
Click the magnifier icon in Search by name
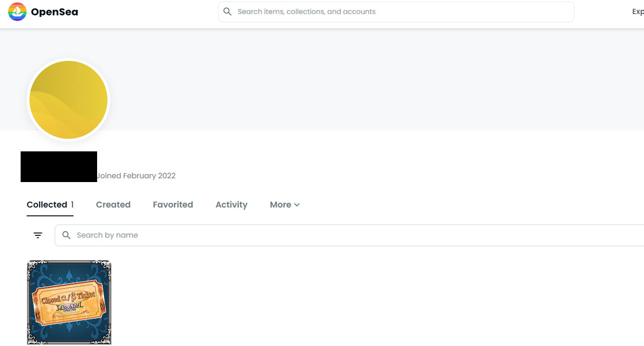pyautogui.click(x=66, y=235)
